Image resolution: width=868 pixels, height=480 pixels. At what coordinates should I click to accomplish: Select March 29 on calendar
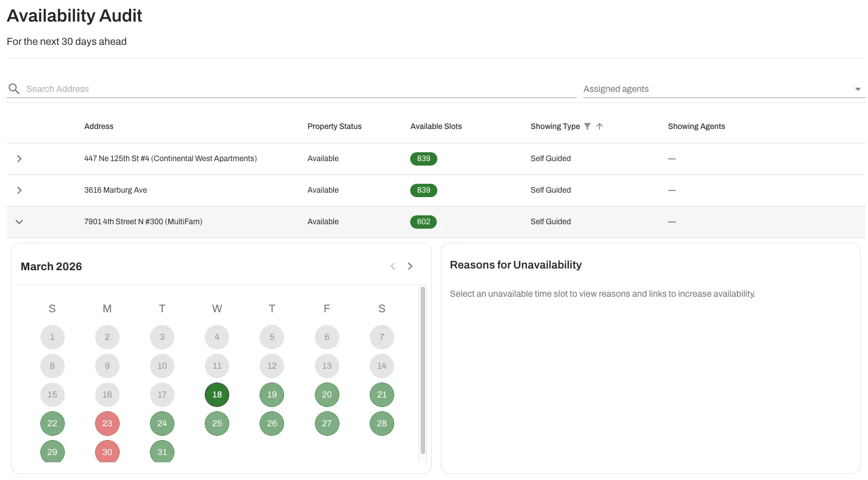click(x=53, y=452)
